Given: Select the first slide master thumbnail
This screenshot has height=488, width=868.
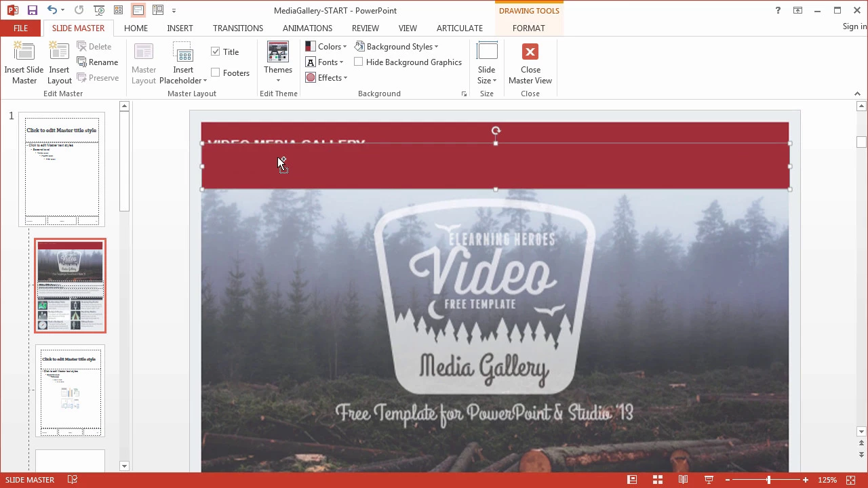Looking at the screenshot, I should [62, 169].
